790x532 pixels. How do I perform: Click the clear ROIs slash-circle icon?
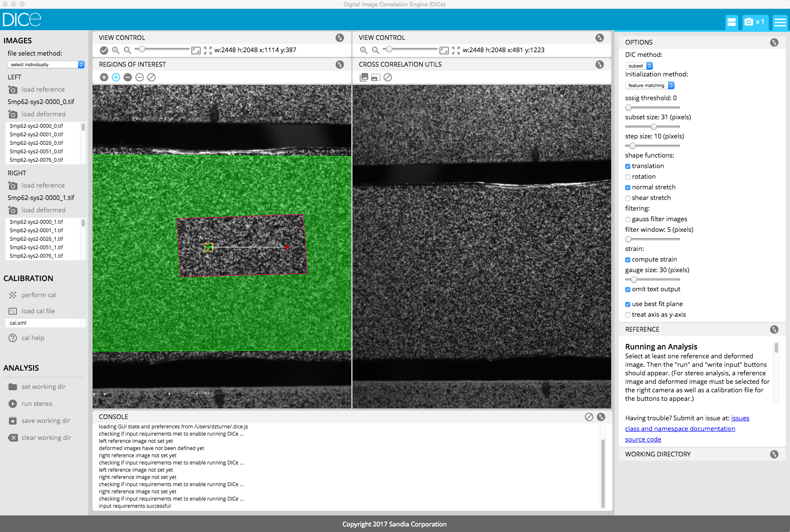click(x=152, y=77)
